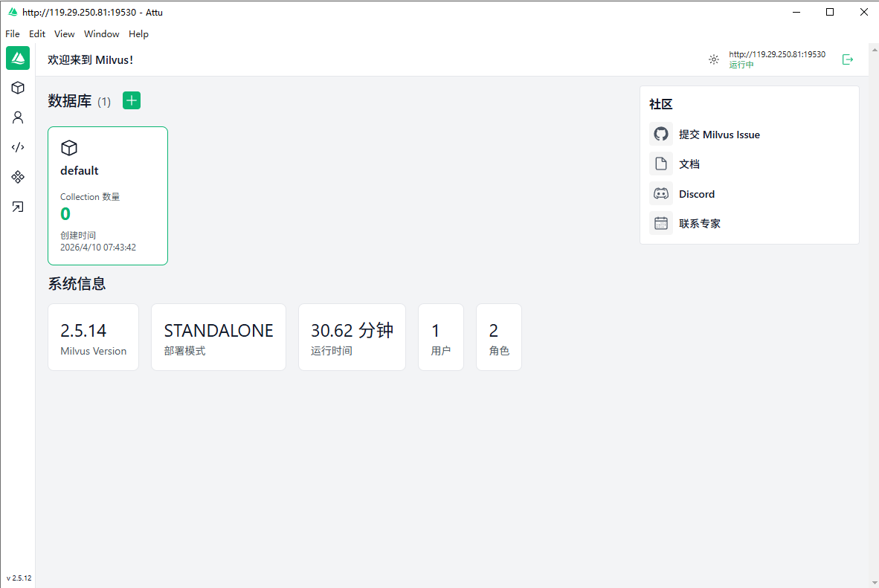Image resolution: width=879 pixels, height=588 pixels.
Task: Open the View menu
Action: tap(65, 33)
